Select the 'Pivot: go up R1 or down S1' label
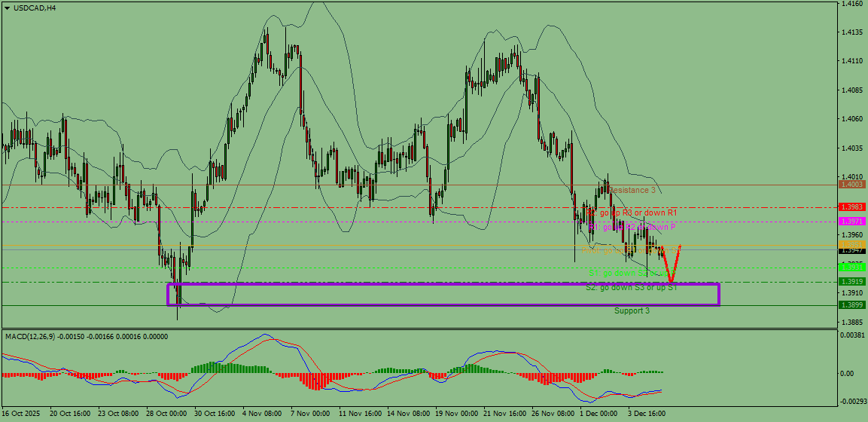This screenshot has height=422, width=868. (x=630, y=251)
